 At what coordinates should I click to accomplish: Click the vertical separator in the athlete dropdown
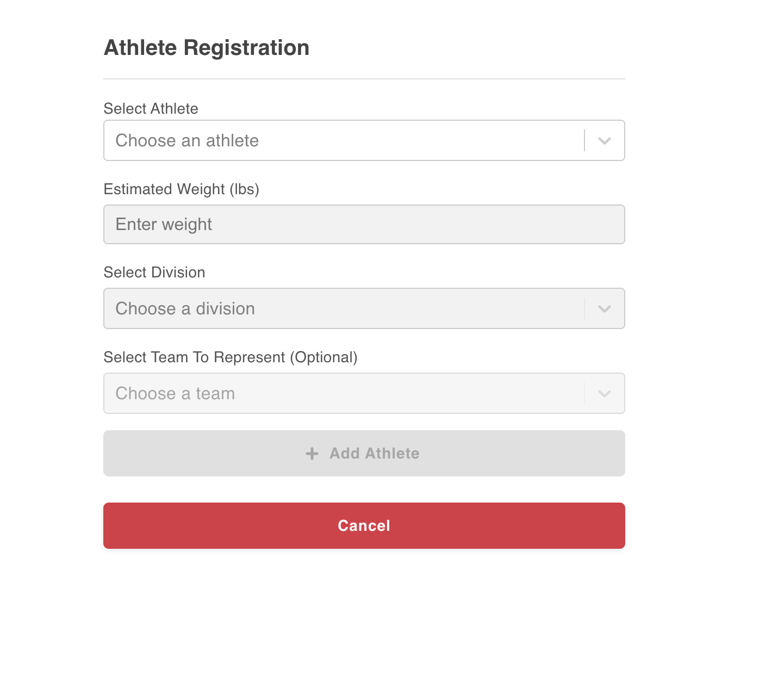pos(584,141)
